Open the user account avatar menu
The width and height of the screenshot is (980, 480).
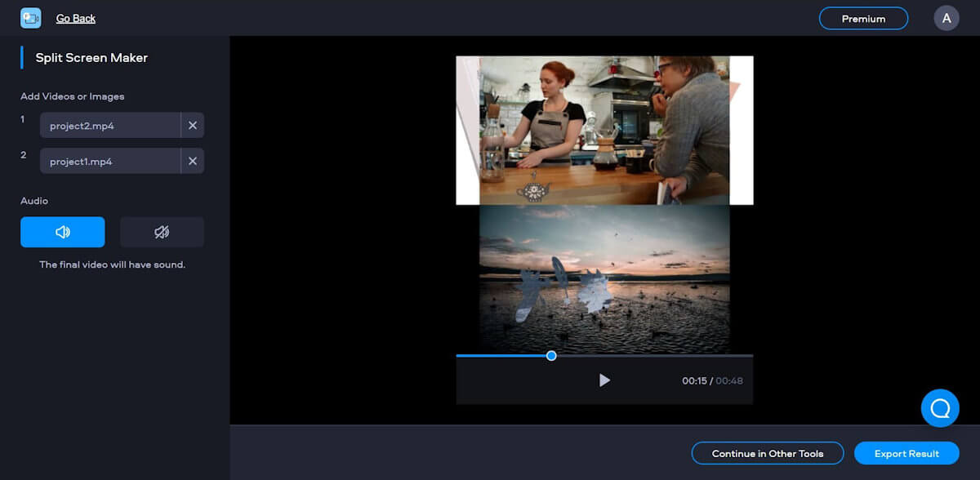pos(947,18)
